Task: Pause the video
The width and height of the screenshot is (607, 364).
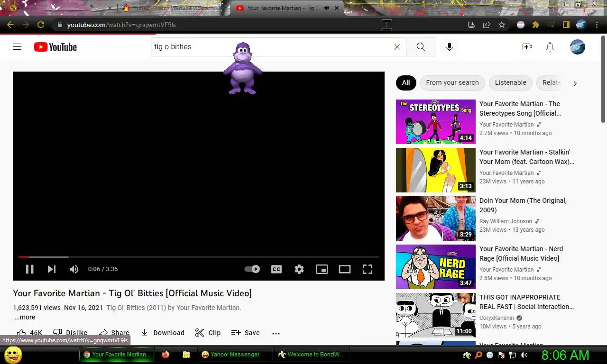Action: click(29, 269)
